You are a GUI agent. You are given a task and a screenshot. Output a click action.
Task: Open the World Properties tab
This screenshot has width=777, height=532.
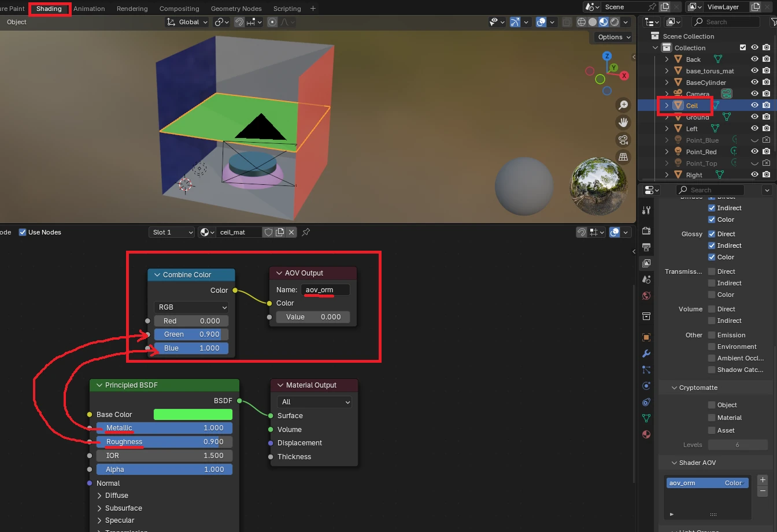[x=646, y=296]
